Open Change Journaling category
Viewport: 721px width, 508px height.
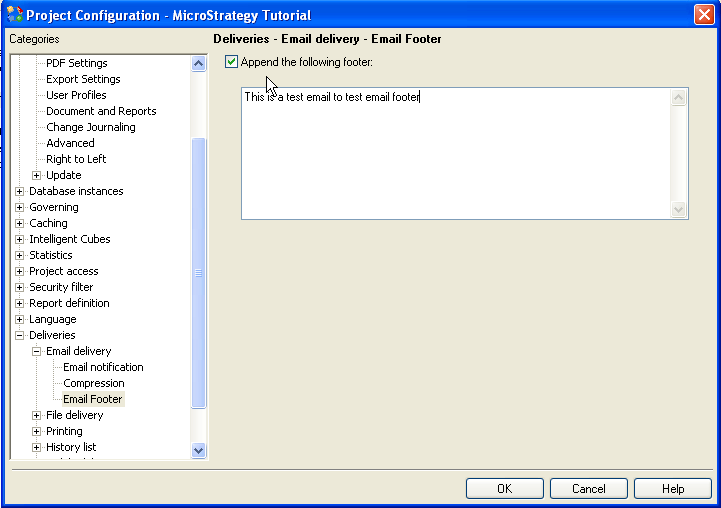coord(91,127)
